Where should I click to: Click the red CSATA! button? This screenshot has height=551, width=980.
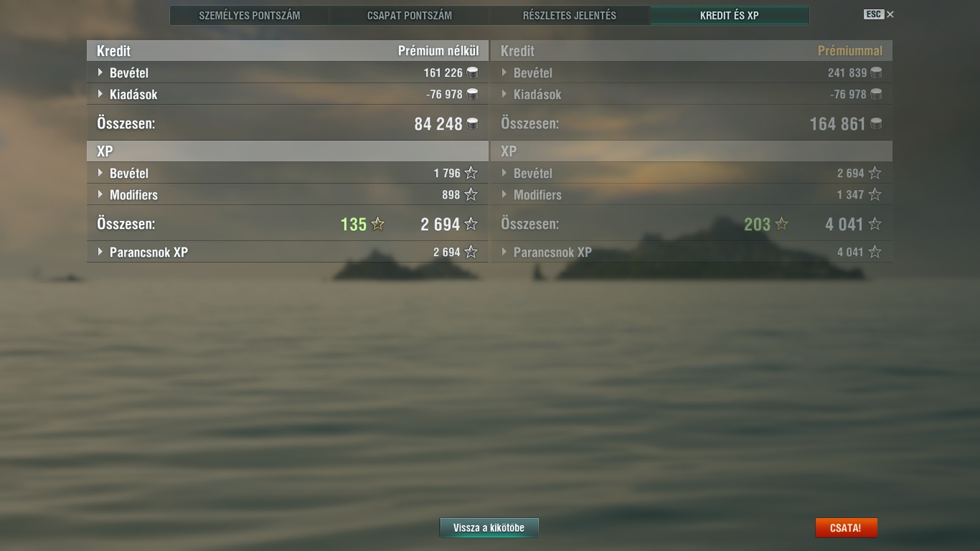tap(845, 527)
